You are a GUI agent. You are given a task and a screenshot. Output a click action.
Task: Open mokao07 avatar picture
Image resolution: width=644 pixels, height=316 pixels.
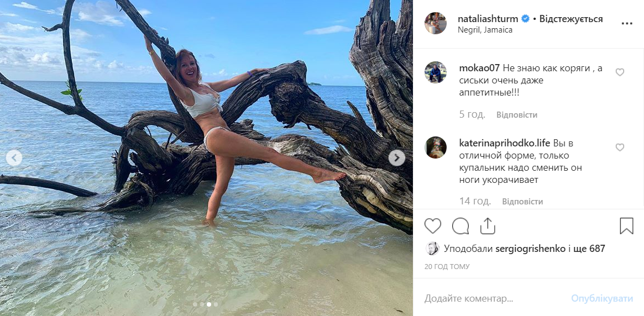[x=436, y=72]
